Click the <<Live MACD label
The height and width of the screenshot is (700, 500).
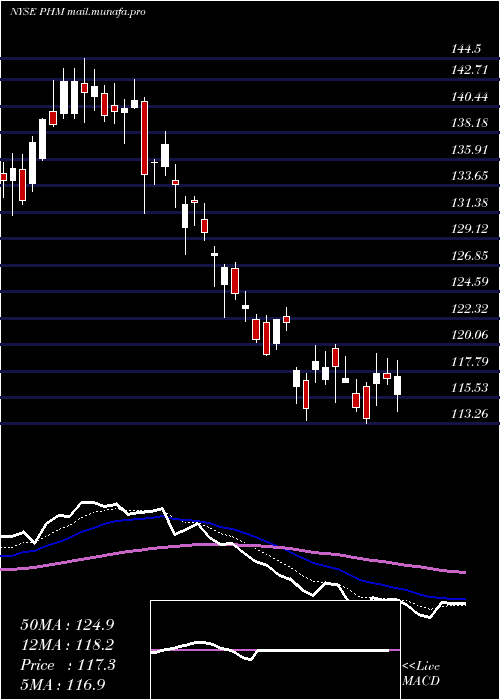tap(421, 674)
